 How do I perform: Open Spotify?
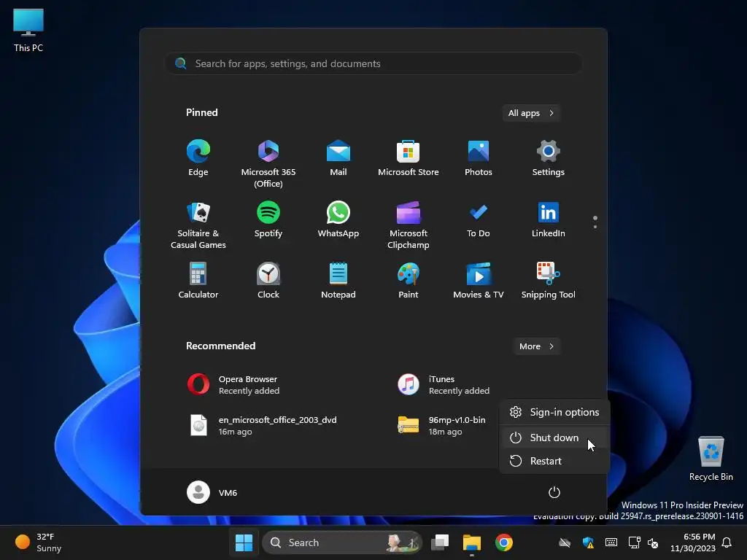tap(268, 219)
